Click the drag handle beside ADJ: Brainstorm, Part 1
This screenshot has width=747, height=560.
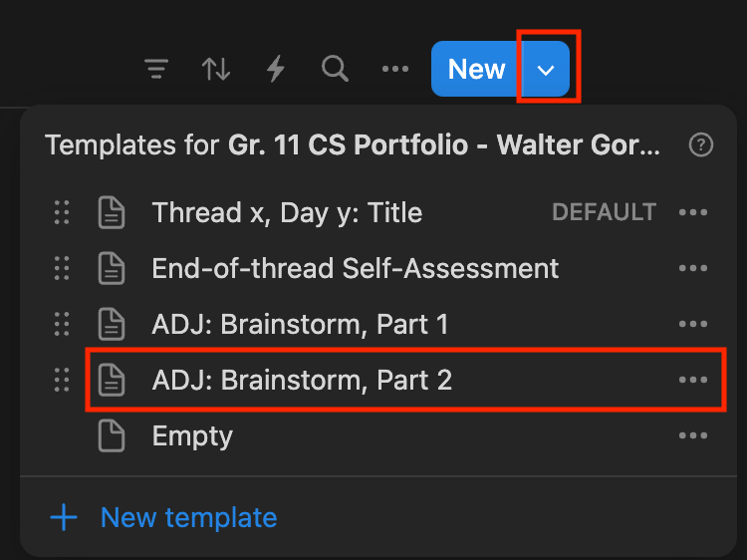tap(62, 324)
